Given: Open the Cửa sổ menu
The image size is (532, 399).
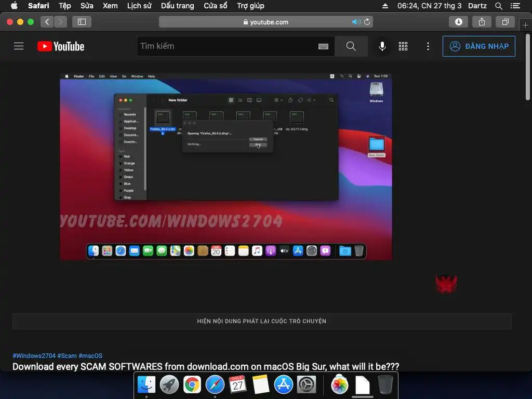Looking at the screenshot, I should tap(216, 6).
